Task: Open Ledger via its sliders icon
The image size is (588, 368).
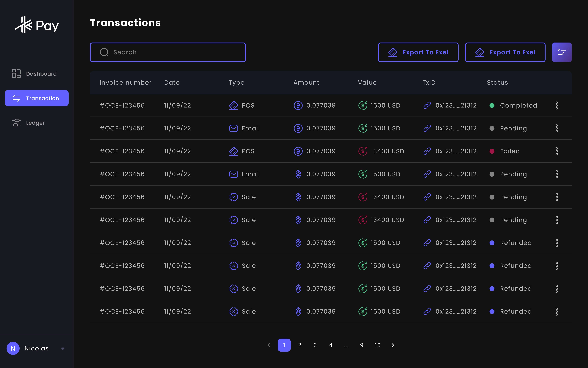Action: 16,123
